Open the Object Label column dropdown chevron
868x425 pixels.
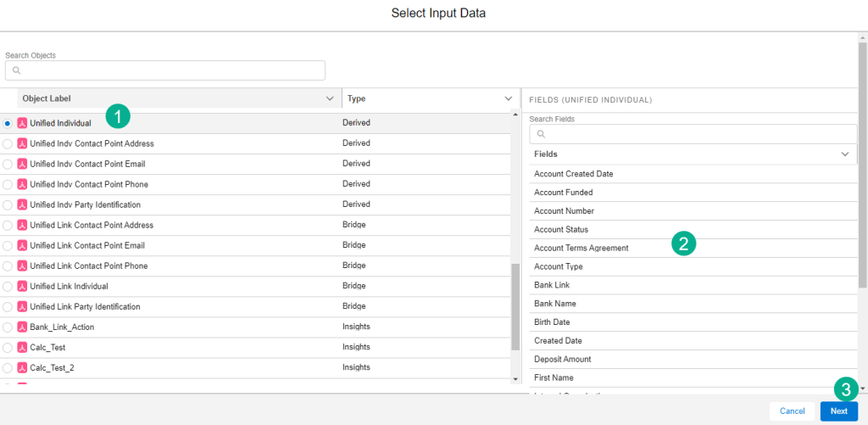click(x=330, y=98)
